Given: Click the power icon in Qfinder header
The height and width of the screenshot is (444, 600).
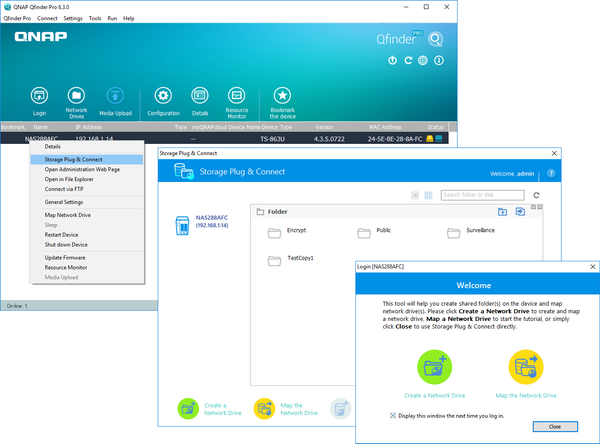Looking at the screenshot, I should click(x=393, y=60).
